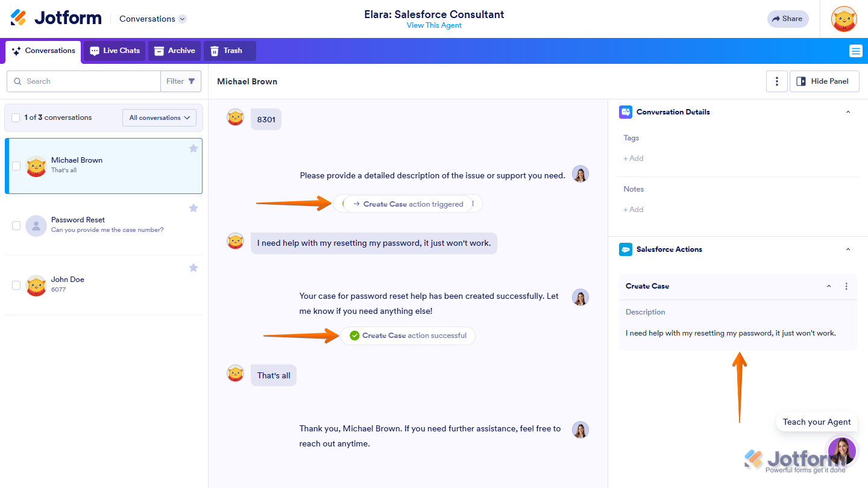Click the Share button
Image resolution: width=868 pixels, height=488 pixels.
point(788,19)
